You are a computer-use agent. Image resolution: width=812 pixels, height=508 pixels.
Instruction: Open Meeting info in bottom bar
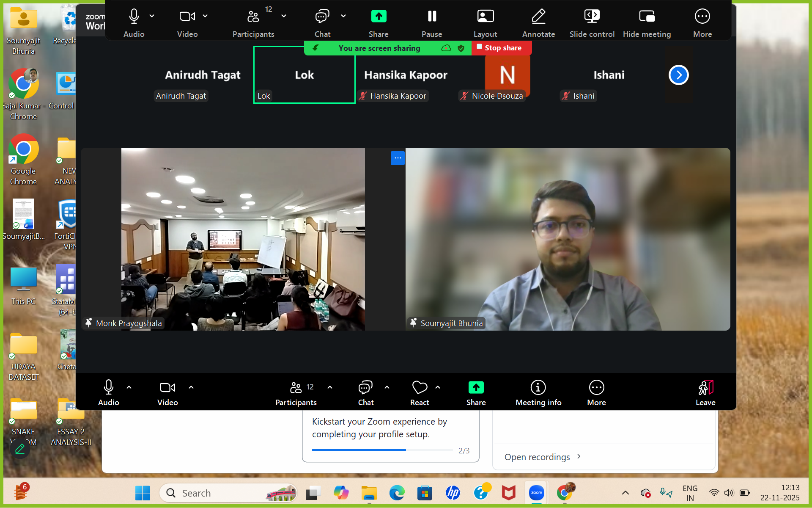pyautogui.click(x=538, y=388)
